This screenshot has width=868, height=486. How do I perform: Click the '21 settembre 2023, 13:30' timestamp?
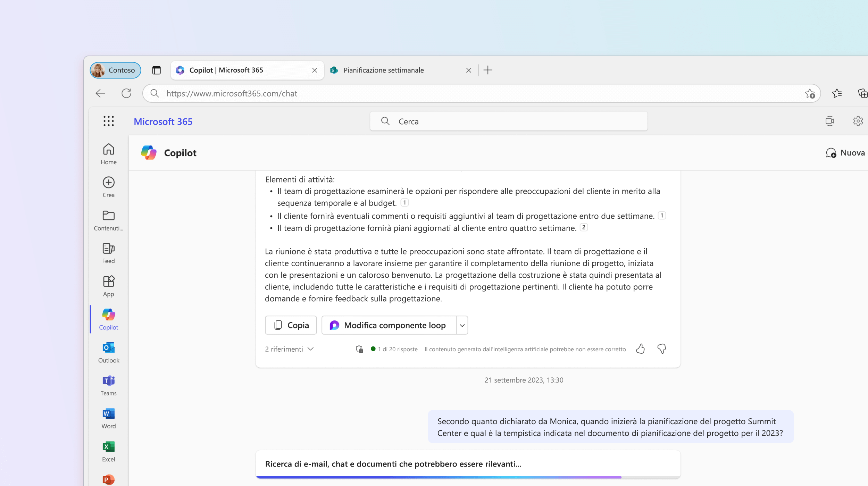click(524, 380)
